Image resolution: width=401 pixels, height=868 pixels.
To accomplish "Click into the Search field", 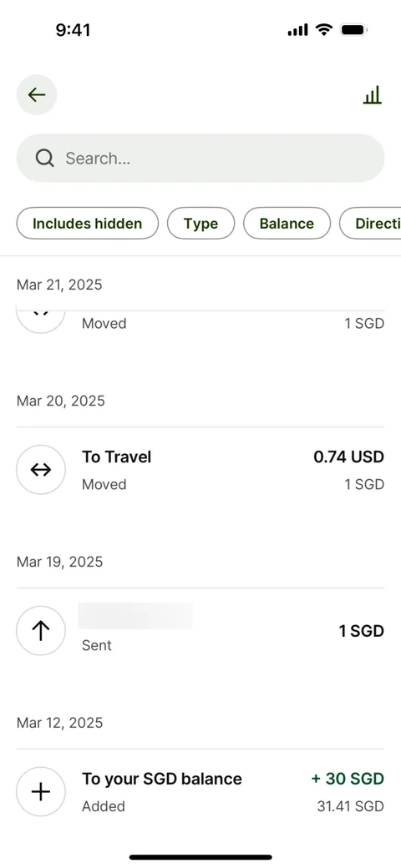I will coord(200,159).
